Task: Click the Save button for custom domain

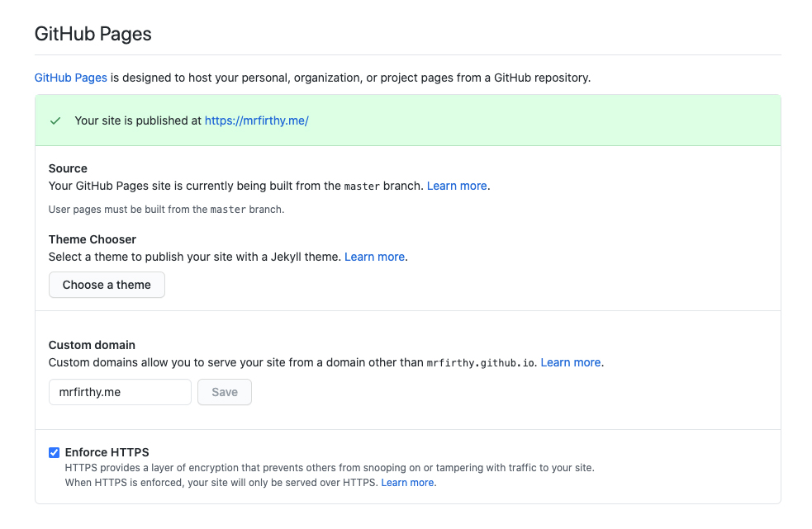Action: point(225,392)
